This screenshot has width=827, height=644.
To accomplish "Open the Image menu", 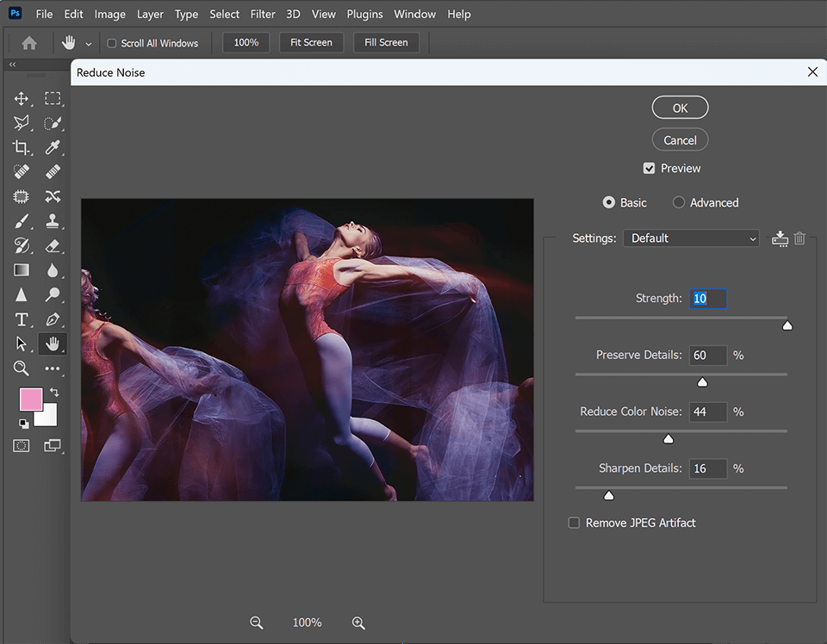I will (x=109, y=15).
